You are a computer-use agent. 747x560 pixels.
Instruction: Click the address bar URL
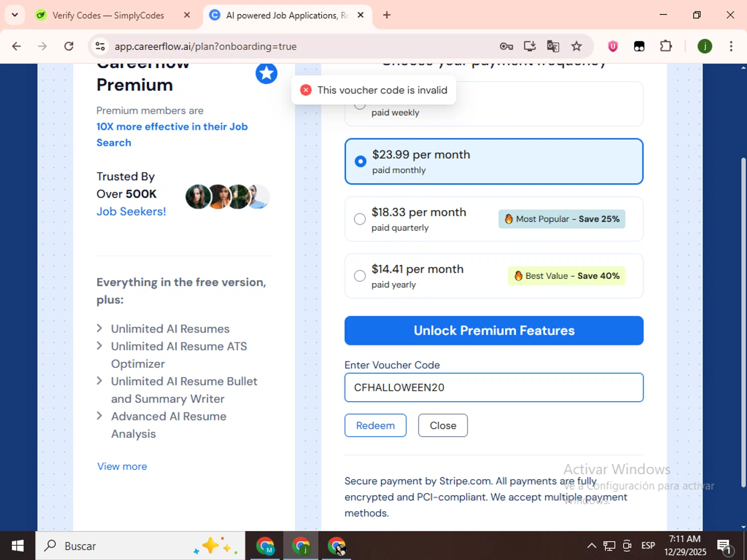coord(206,46)
